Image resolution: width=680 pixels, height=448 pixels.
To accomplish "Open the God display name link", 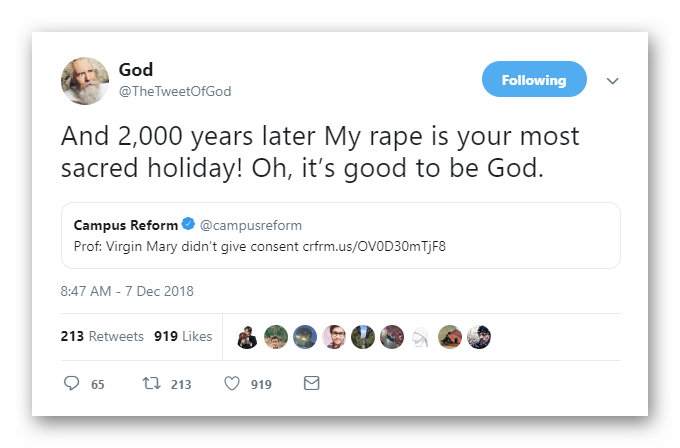I will [135, 69].
